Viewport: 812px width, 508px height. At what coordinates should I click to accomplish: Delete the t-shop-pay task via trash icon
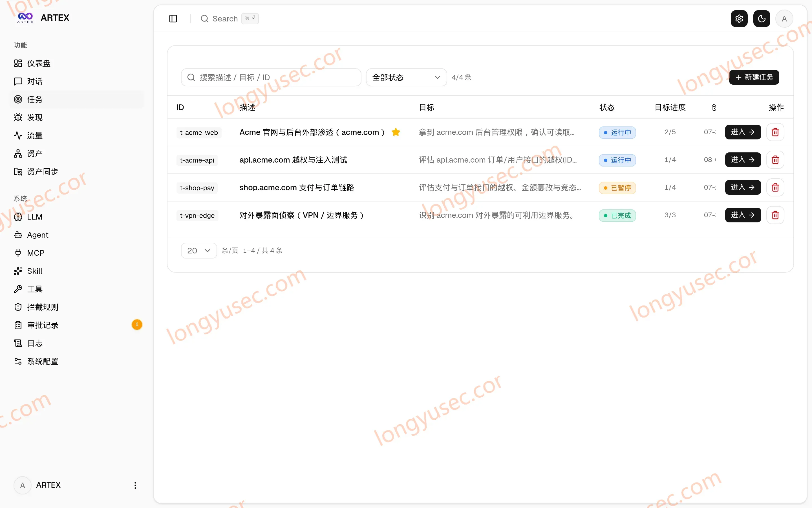775,187
